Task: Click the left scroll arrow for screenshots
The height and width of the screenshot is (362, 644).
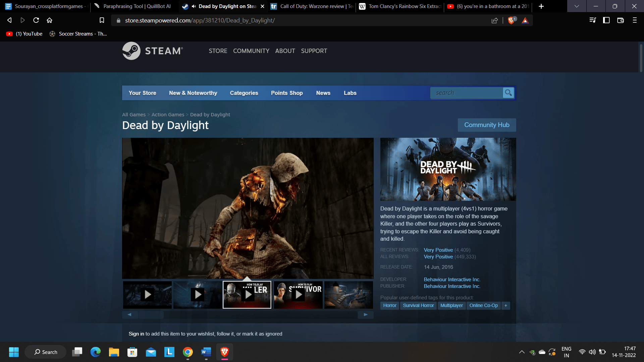Action: pos(129,315)
